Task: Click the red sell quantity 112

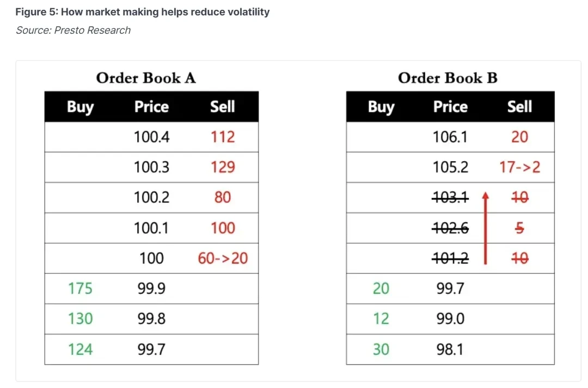Action: [223, 137]
